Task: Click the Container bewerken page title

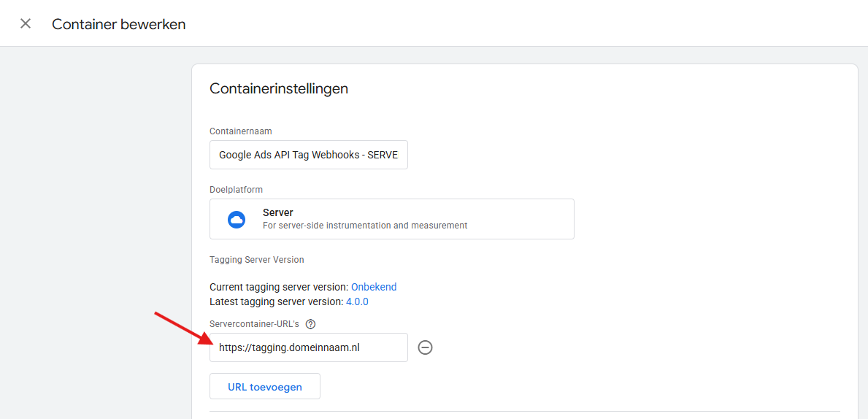Action: pos(118,24)
